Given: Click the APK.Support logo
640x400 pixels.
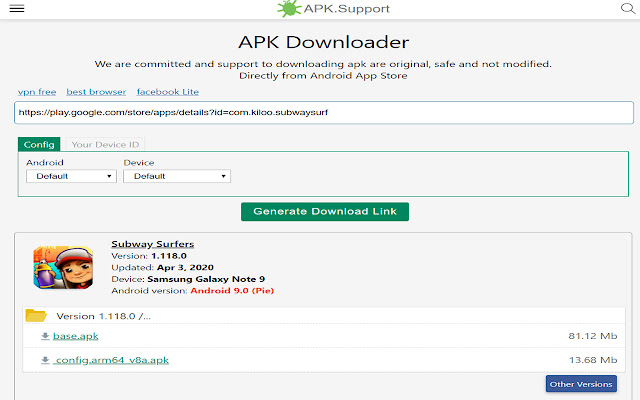Looking at the screenshot, I should click(x=333, y=9).
